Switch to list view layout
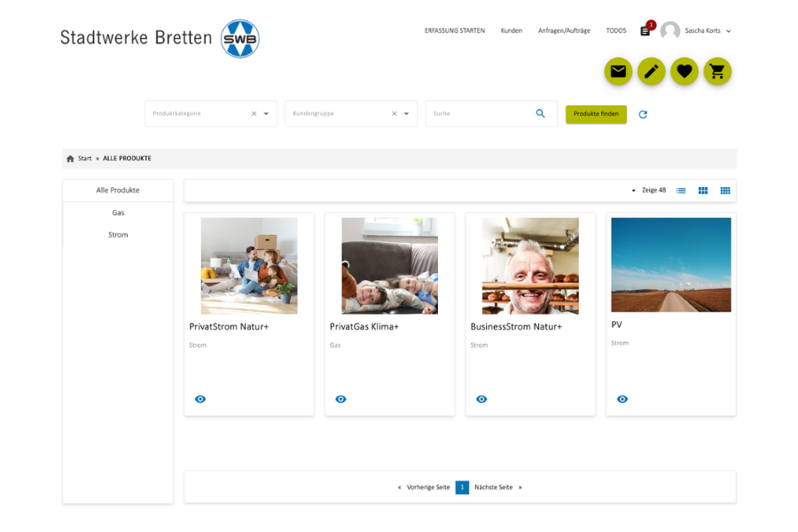 (x=680, y=191)
